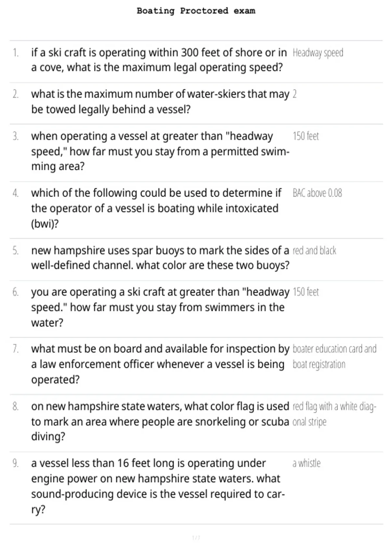Select question 2 about water-skiers towed

[x=160, y=101]
